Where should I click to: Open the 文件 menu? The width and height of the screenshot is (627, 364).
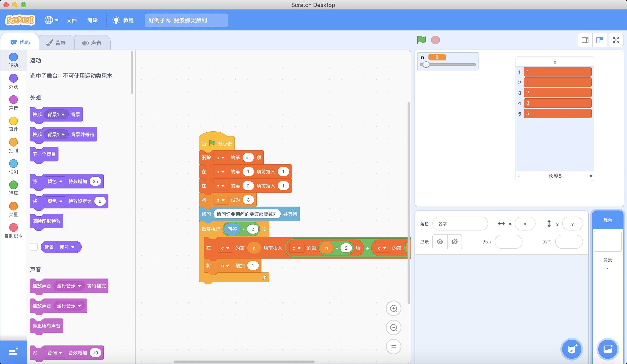pyautogui.click(x=71, y=20)
